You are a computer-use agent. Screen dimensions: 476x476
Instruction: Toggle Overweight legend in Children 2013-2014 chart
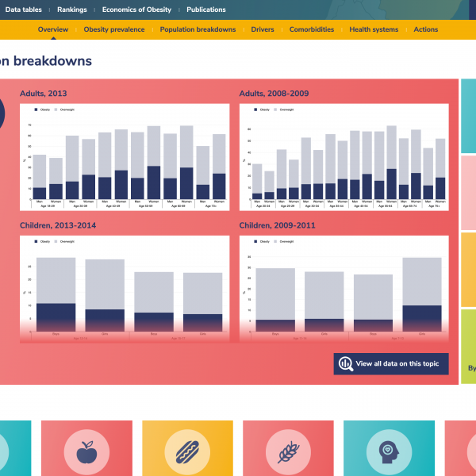click(x=64, y=241)
